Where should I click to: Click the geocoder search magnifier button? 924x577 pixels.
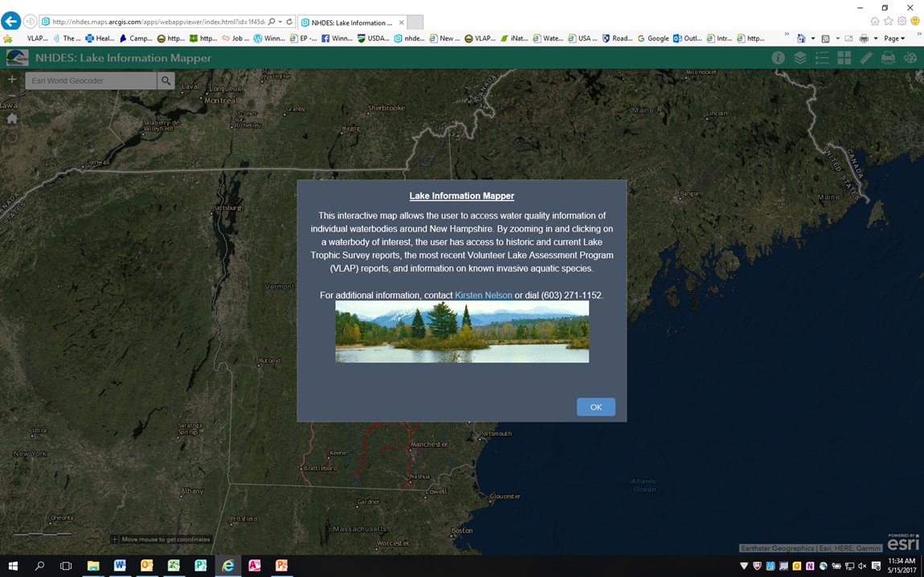(x=166, y=80)
